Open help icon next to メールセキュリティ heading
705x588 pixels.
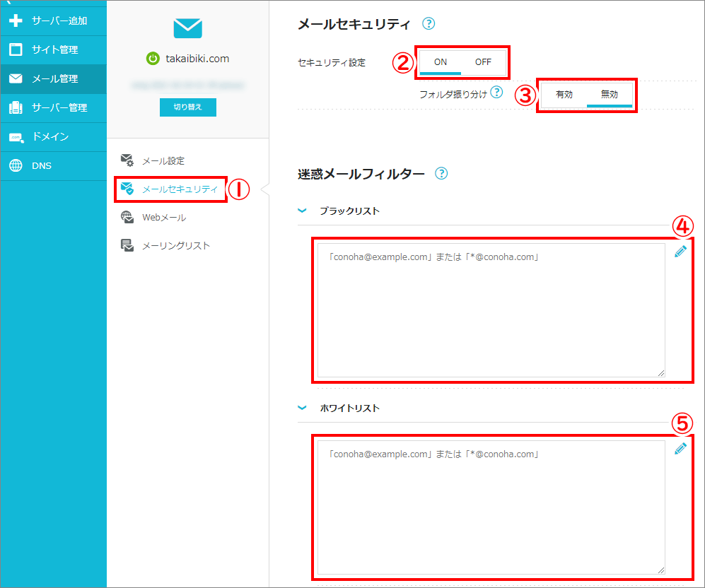click(429, 23)
